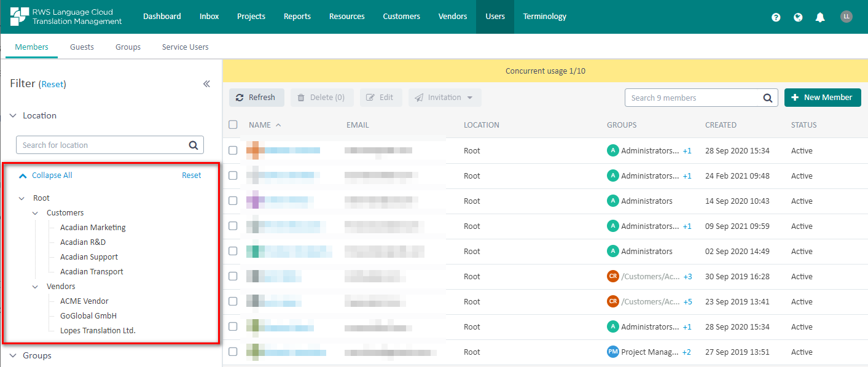Select Acadian Marketing location
868x367 pixels.
click(93, 228)
